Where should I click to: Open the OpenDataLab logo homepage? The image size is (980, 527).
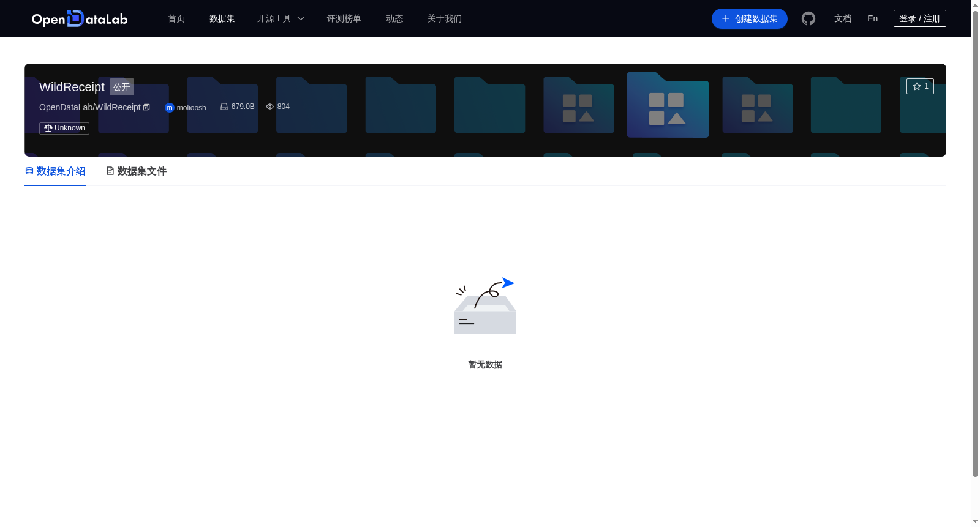(80, 18)
